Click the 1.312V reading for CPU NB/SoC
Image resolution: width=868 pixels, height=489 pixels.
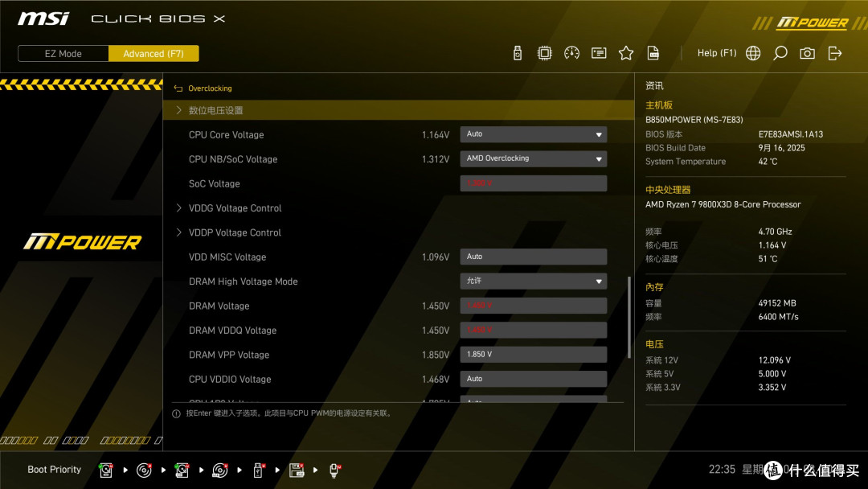tap(435, 159)
